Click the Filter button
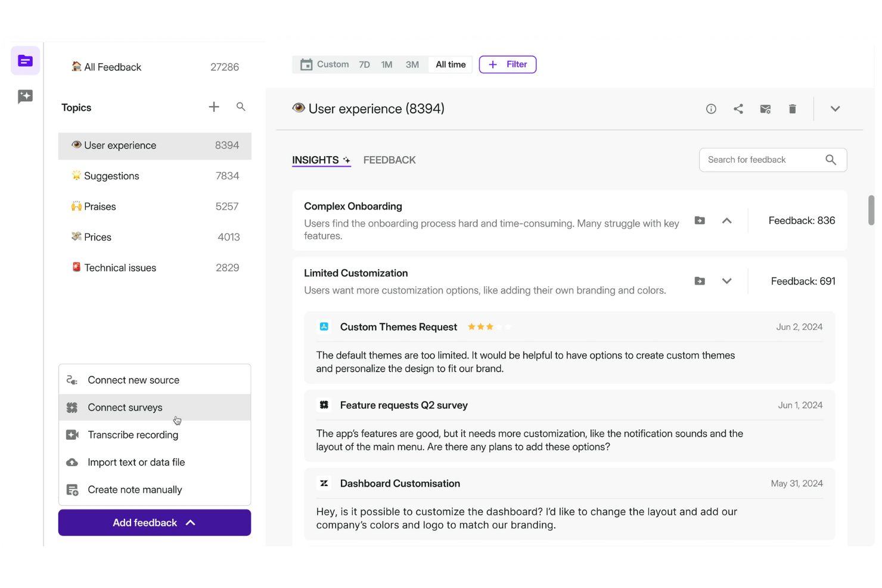 pyautogui.click(x=507, y=64)
